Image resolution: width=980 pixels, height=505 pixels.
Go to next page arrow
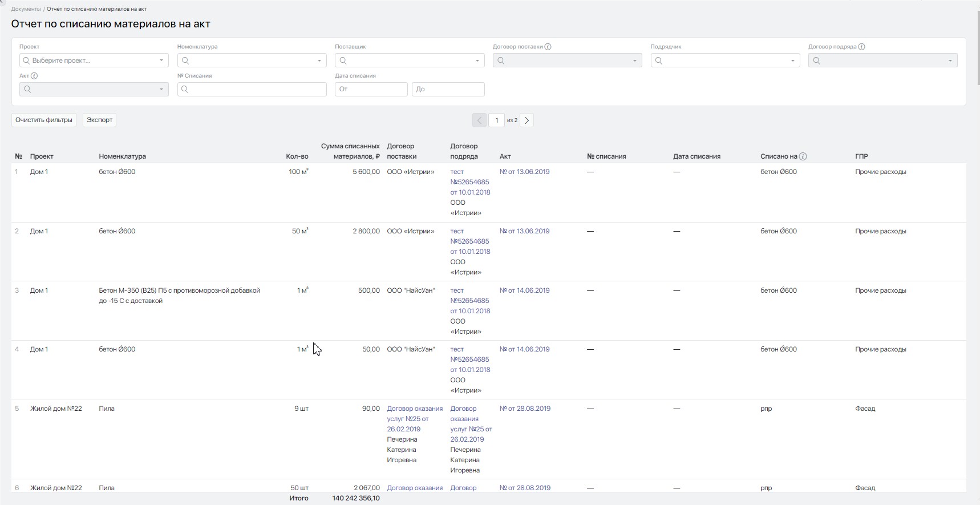point(527,120)
